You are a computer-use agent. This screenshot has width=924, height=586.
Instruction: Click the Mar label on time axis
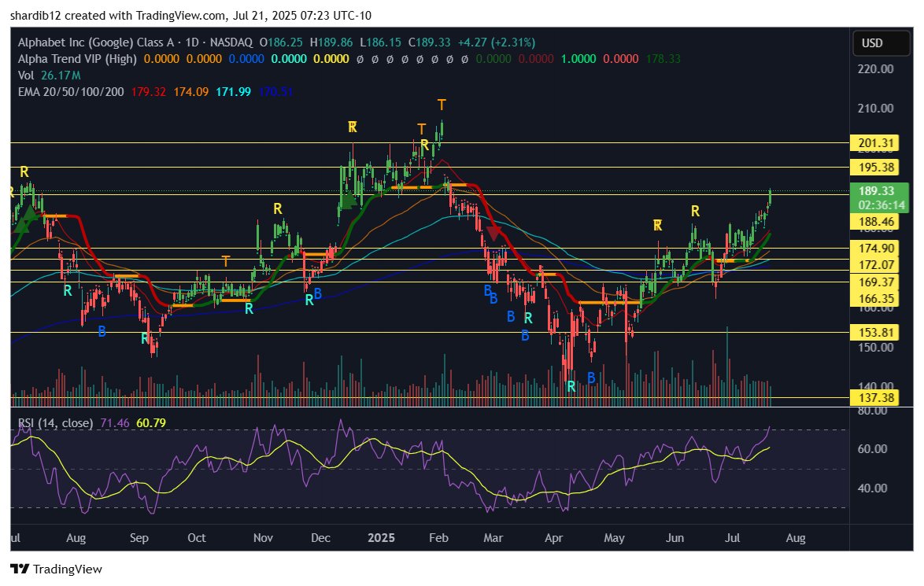pos(493,538)
